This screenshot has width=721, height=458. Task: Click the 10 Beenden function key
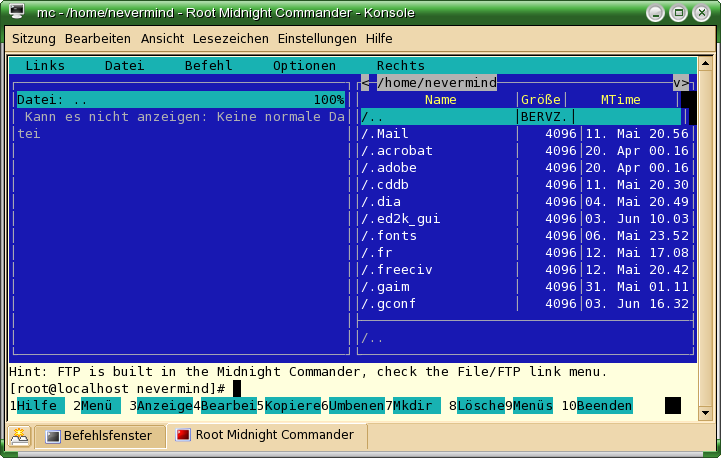point(597,406)
